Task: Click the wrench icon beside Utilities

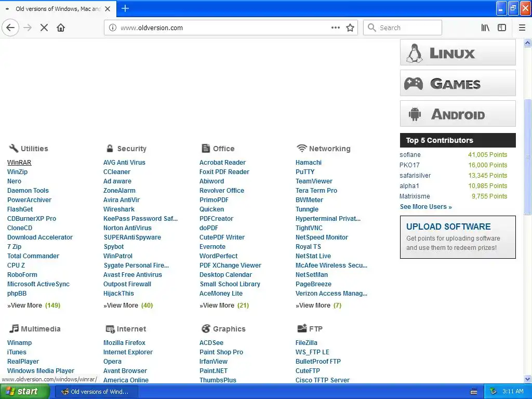Action: [x=14, y=148]
